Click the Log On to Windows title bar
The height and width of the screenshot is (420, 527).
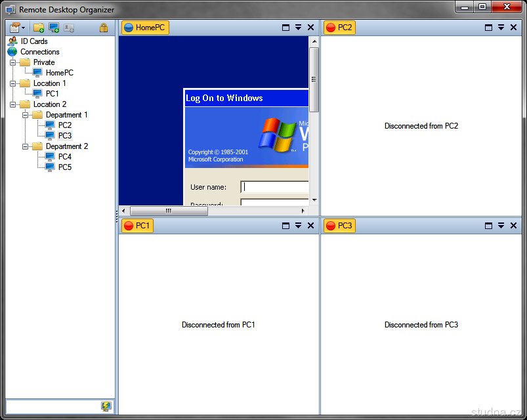(247, 98)
